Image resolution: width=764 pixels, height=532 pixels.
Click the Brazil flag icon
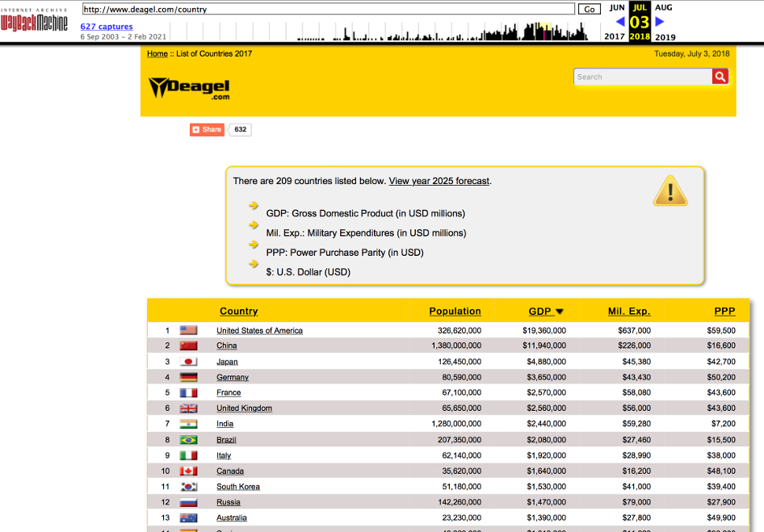188,440
